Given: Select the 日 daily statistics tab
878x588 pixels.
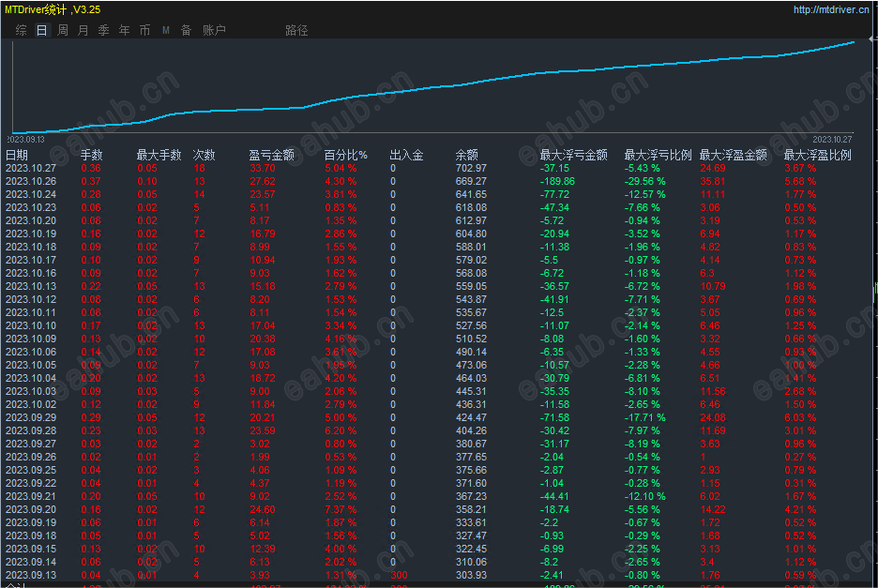Looking at the screenshot, I should click(42, 30).
